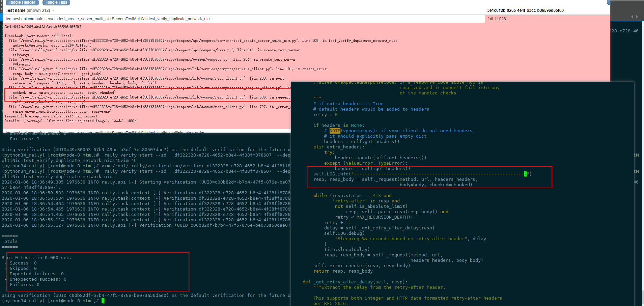The image size is (644, 306).
Task: Click the 'Starting verification' rally.api log line
Action: pos(146,182)
